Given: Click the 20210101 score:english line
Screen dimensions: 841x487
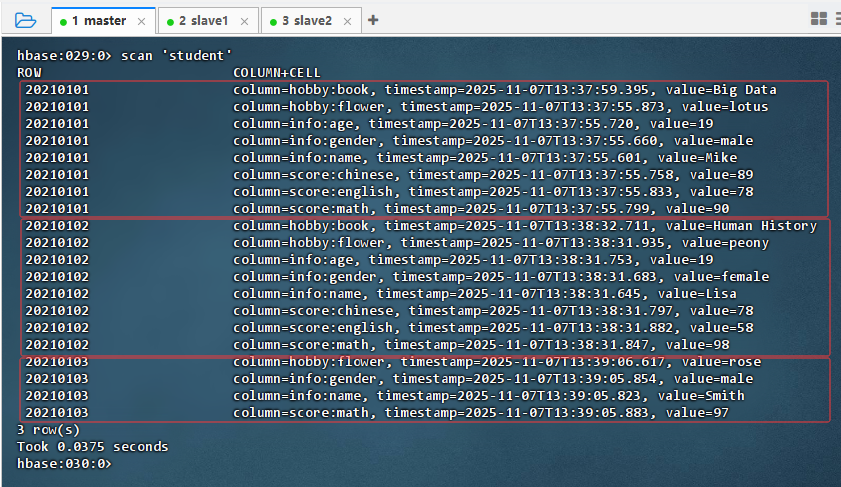Looking at the screenshot, I should 389,192.
